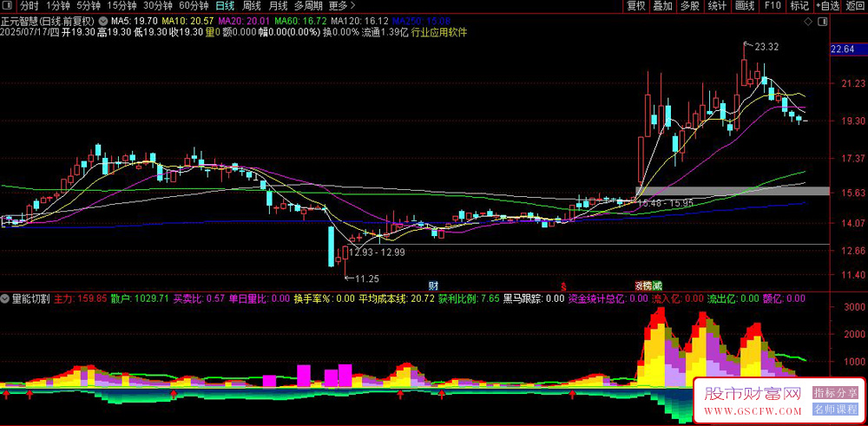Toggle 叠加 overlay comparison
Screen dimensions: 868x426
(x=662, y=6)
